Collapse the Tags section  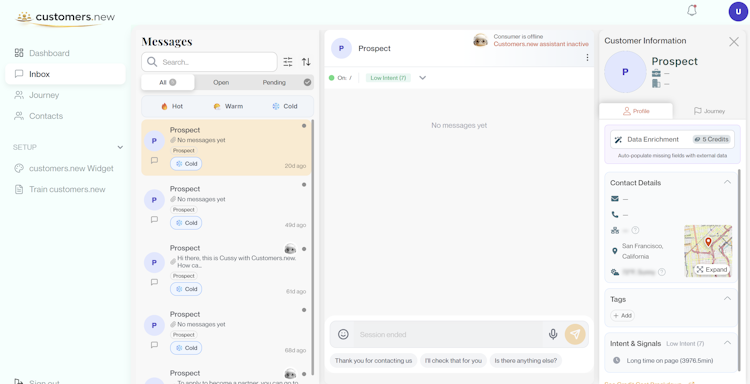(x=727, y=298)
